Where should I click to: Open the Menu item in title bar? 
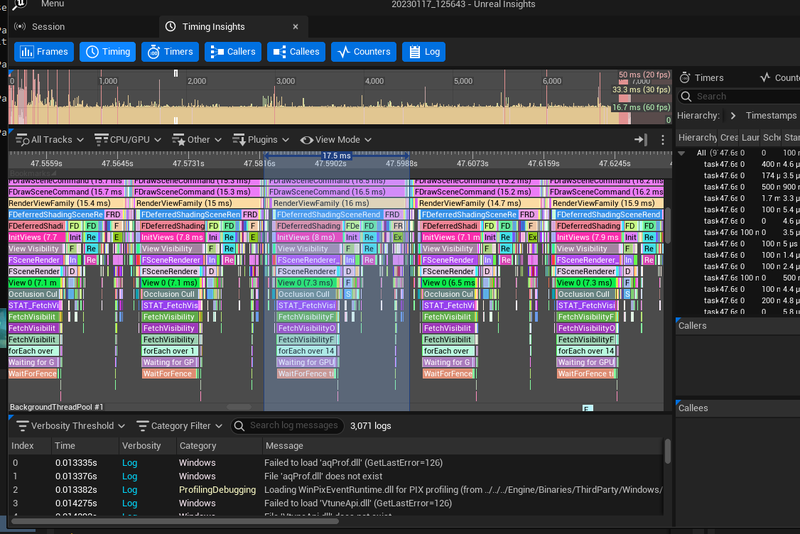coord(53,4)
